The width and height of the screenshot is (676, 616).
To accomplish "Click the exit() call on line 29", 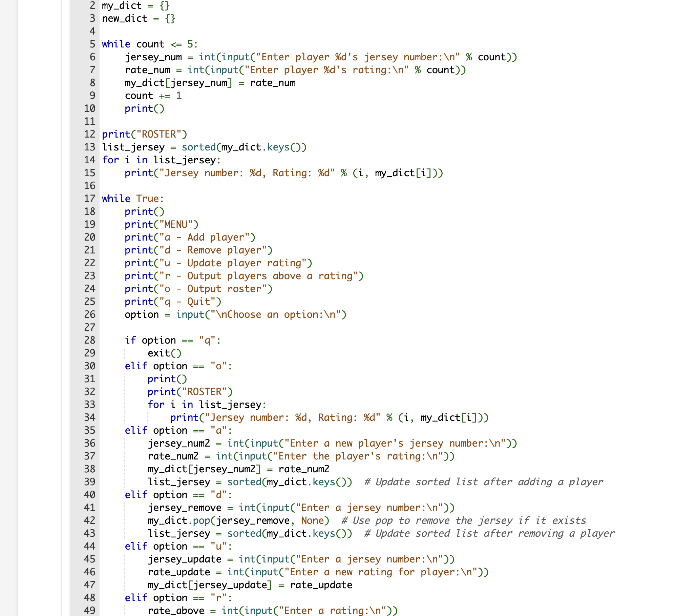I will pos(164,353).
